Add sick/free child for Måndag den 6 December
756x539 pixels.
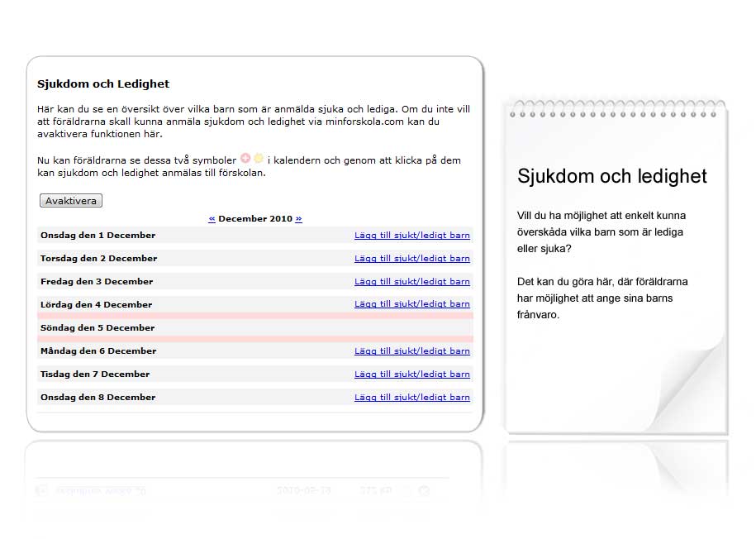coord(411,351)
